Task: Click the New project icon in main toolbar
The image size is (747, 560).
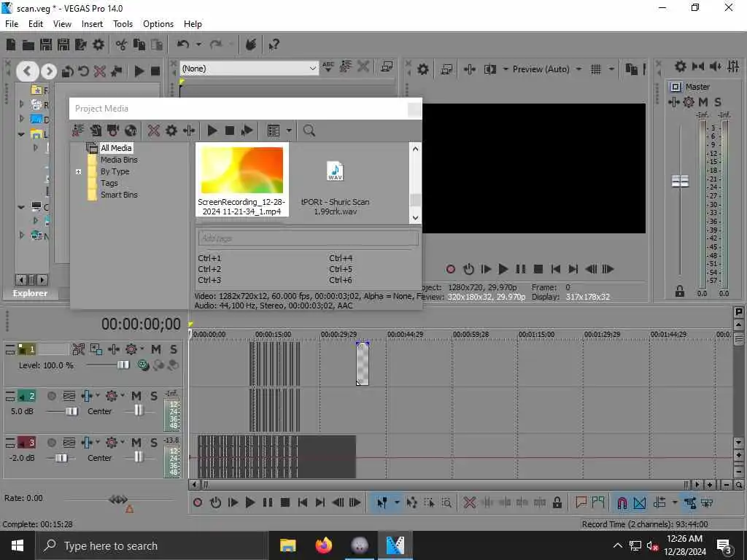Action: (x=10, y=44)
